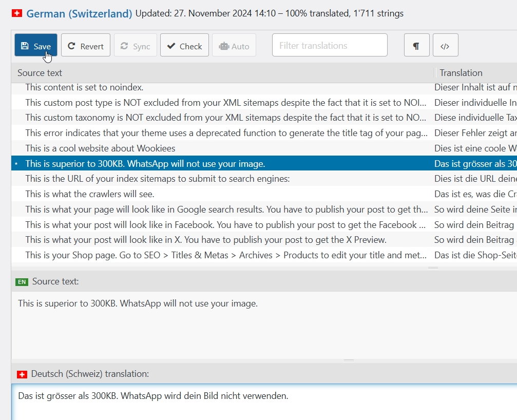This screenshot has width=517, height=420.
Task: Revert changes with the Revert button
Action: pyautogui.click(x=85, y=46)
